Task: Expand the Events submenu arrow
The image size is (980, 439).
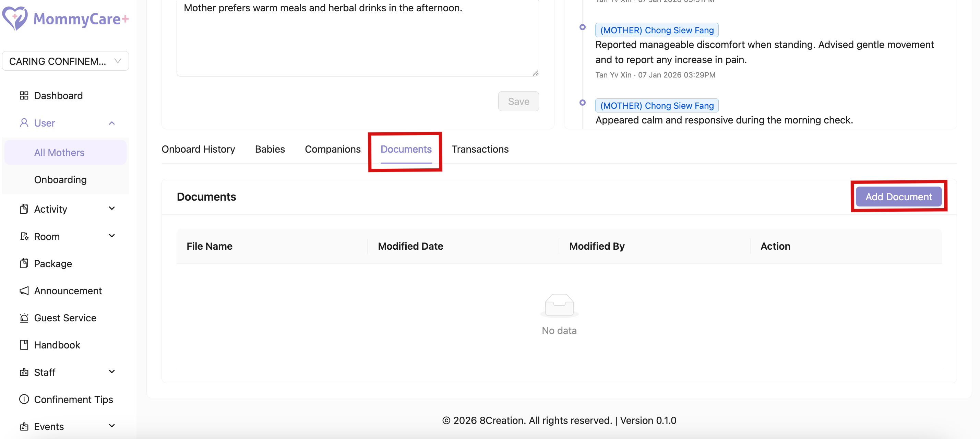Action: coord(112,426)
